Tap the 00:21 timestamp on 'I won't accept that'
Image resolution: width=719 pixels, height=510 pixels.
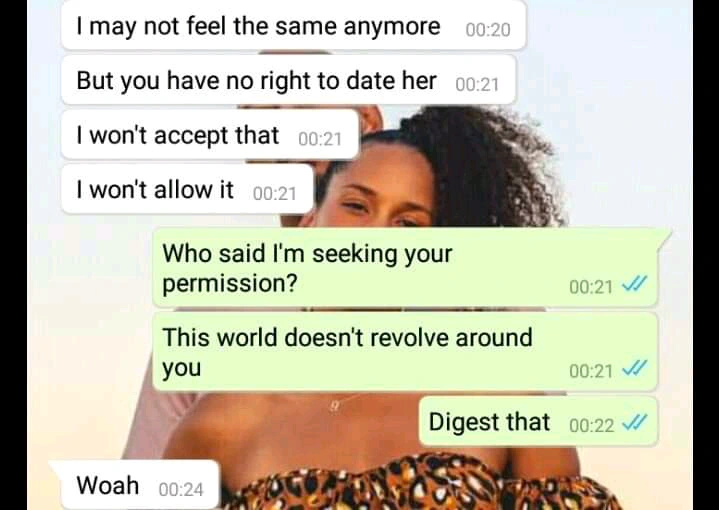pyautogui.click(x=320, y=139)
